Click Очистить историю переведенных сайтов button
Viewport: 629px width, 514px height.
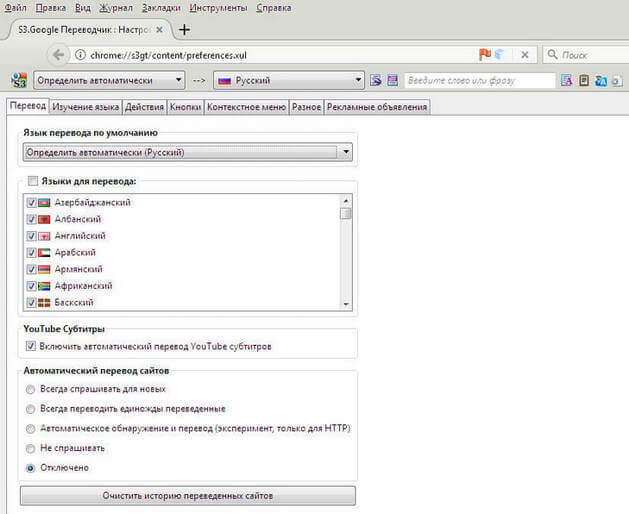tap(188, 496)
